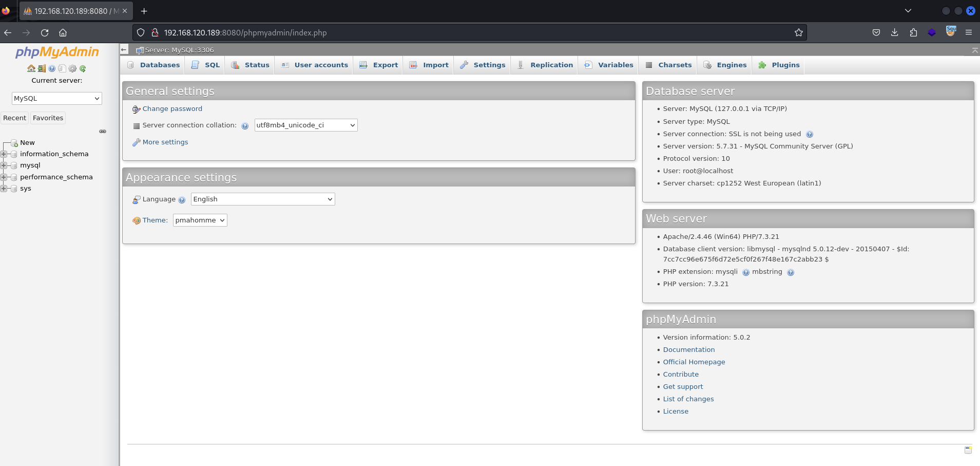Open phpMyAdmin console icon at bottom right

(968, 450)
